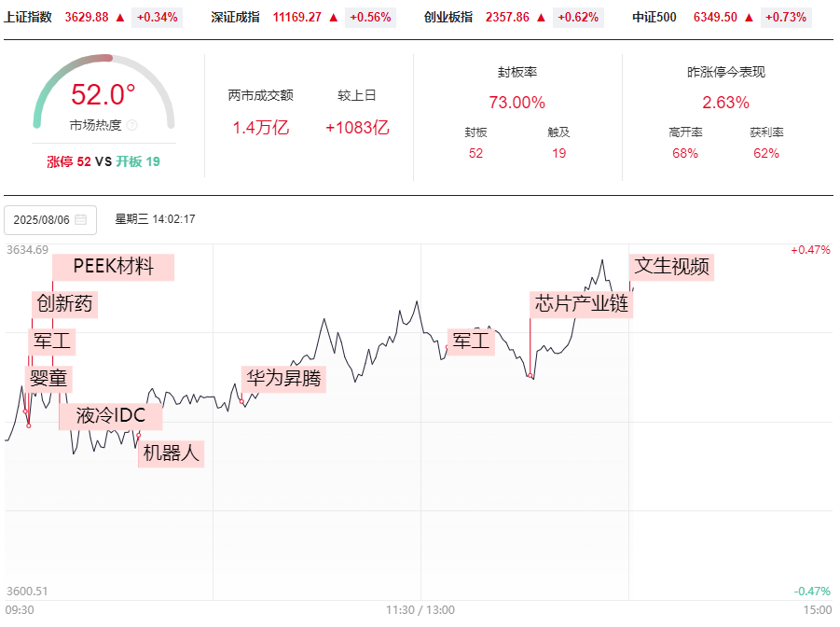This screenshot has height=627, width=840.
Task: Click the 开板 19 link
Action: [138, 162]
